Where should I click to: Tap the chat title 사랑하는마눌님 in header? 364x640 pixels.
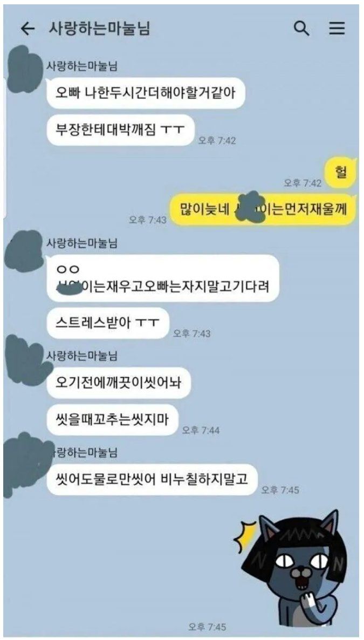(100, 29)
